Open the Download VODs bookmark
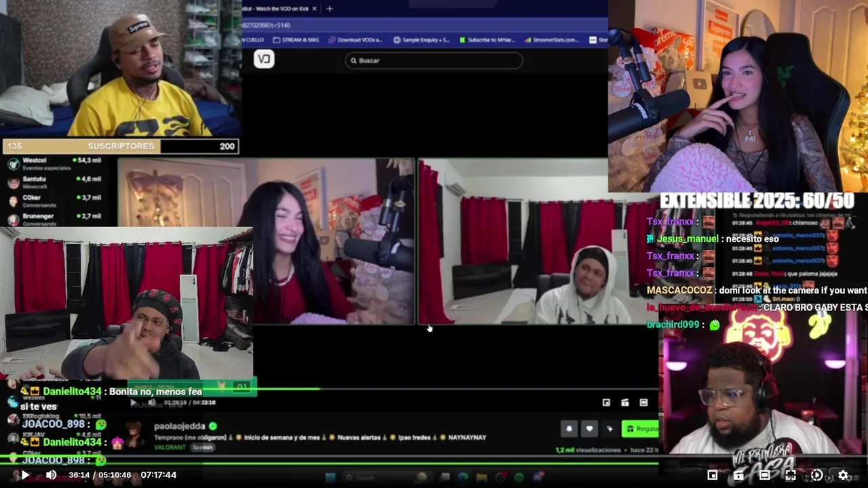868x488 pixels. pyautogui.click(x=355, y=40)
